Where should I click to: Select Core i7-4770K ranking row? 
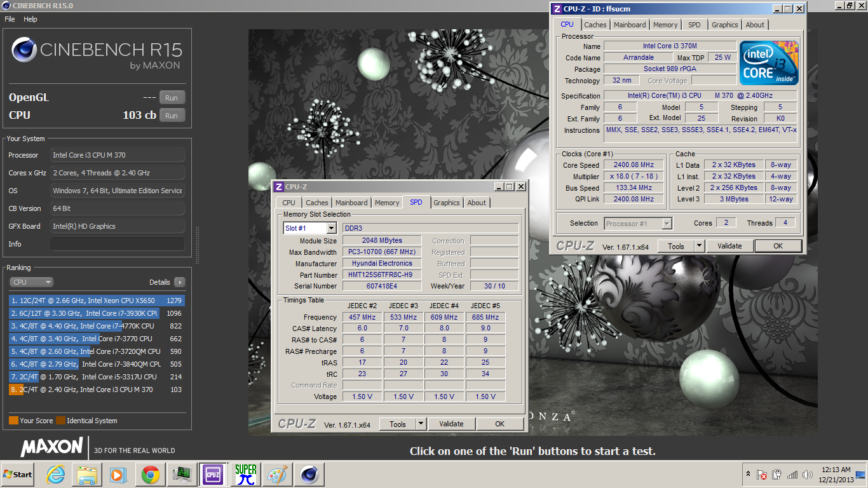(96, 326)
